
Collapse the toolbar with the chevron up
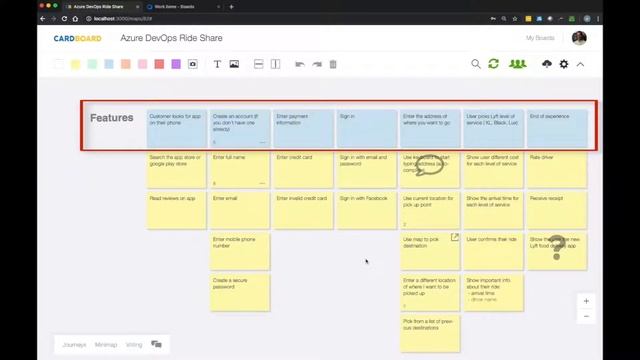click(580, 64)
